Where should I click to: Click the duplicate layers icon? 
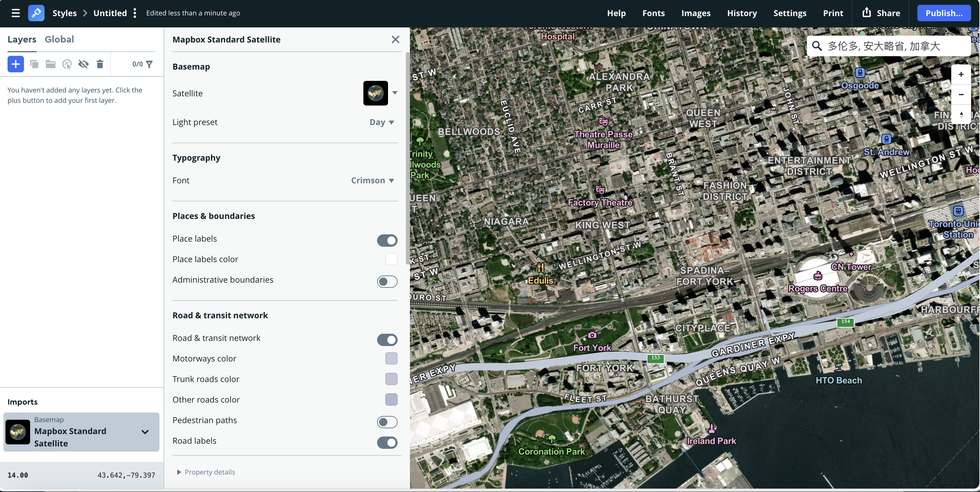coord(34,64)
